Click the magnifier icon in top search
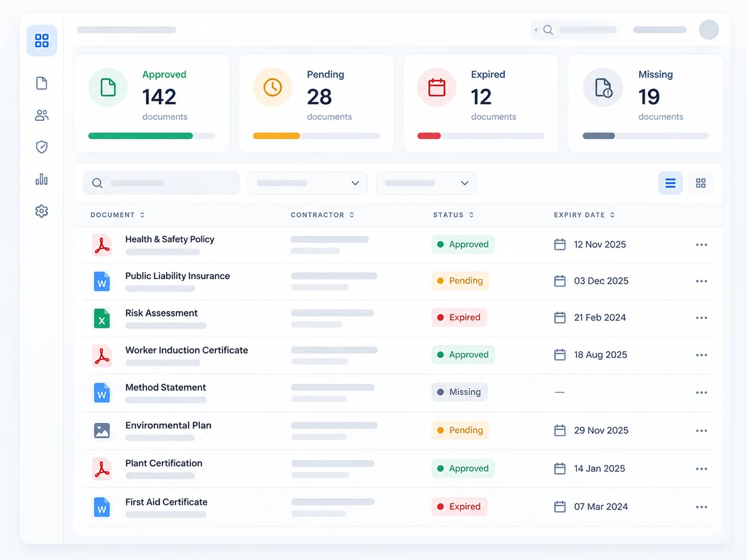This screenshot has height=560, width=747. click(x=548, y=30)
